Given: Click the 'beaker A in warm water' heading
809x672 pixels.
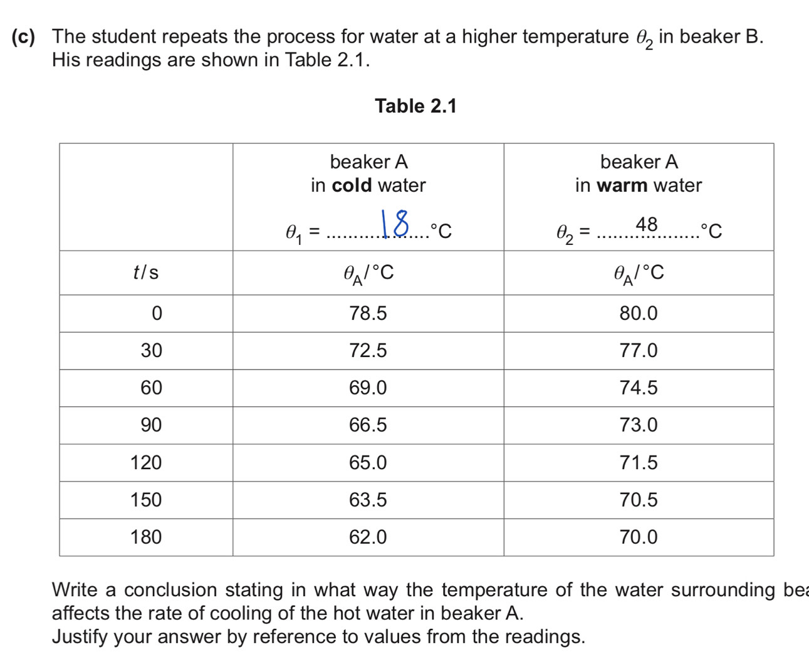Looking at the screenshot, I should coord(639,173).
